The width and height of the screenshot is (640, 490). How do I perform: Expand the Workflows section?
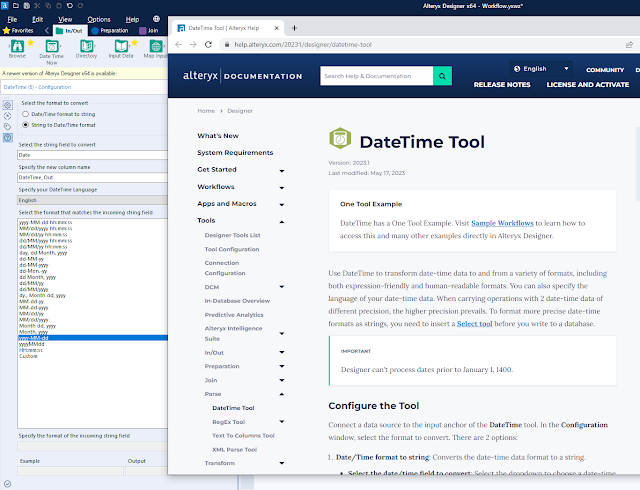coord(282,188)
